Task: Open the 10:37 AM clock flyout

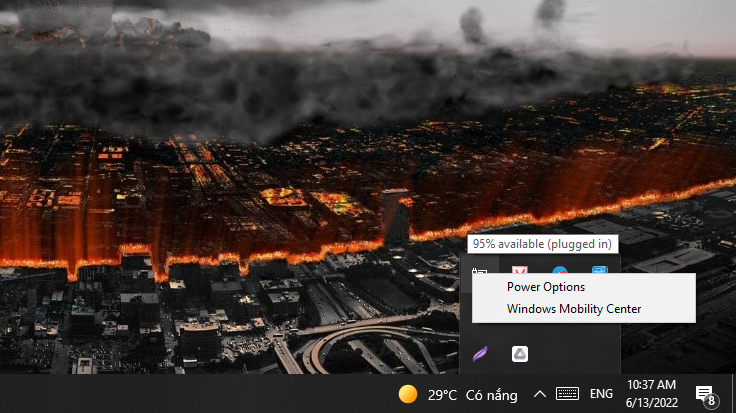Action: [x=652, y=385]
